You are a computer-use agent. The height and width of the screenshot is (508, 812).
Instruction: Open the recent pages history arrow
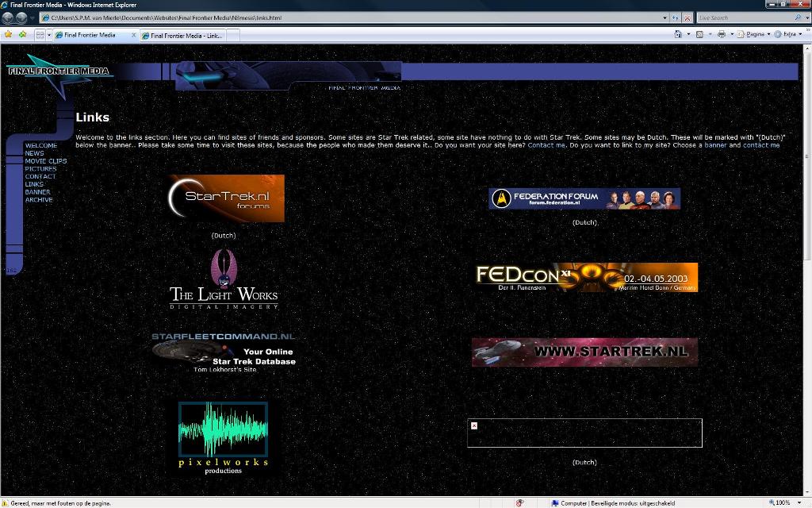coord(32,17)
